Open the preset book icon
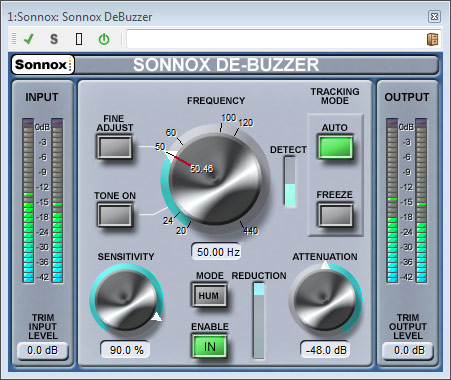 pyautogui.click(x=433, y=39)
